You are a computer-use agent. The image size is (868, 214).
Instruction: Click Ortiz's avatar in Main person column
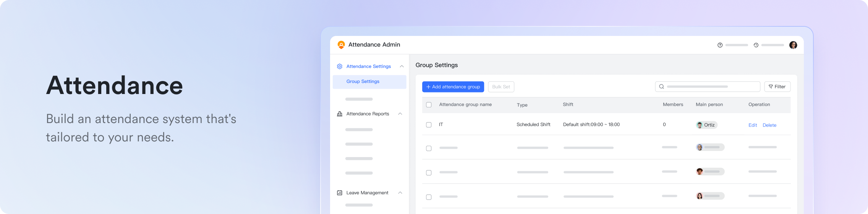tap(700, 125)
